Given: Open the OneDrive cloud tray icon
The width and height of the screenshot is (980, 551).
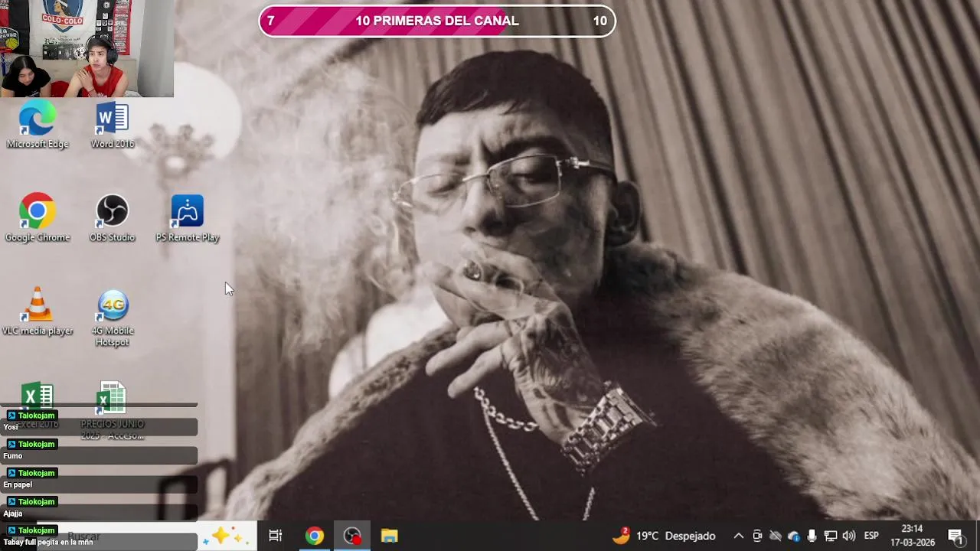Looking at the screenshot, I should click(x=794, y=536).
